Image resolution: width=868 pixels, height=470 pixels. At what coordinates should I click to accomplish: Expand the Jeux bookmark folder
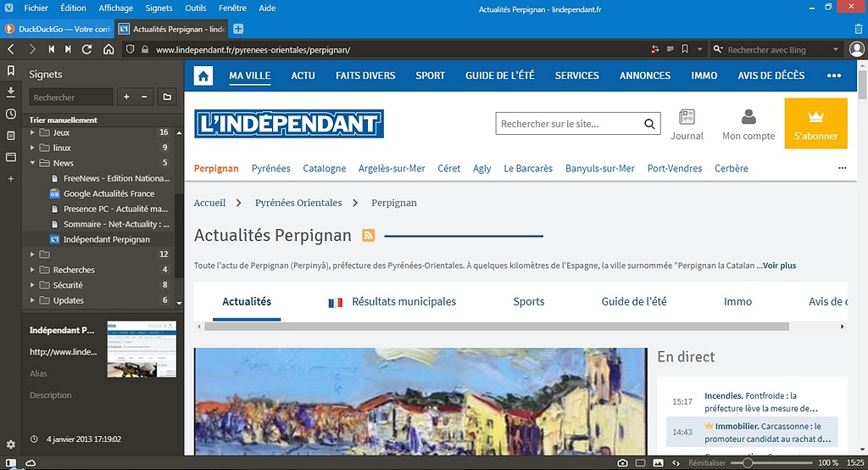coord(32,132)
